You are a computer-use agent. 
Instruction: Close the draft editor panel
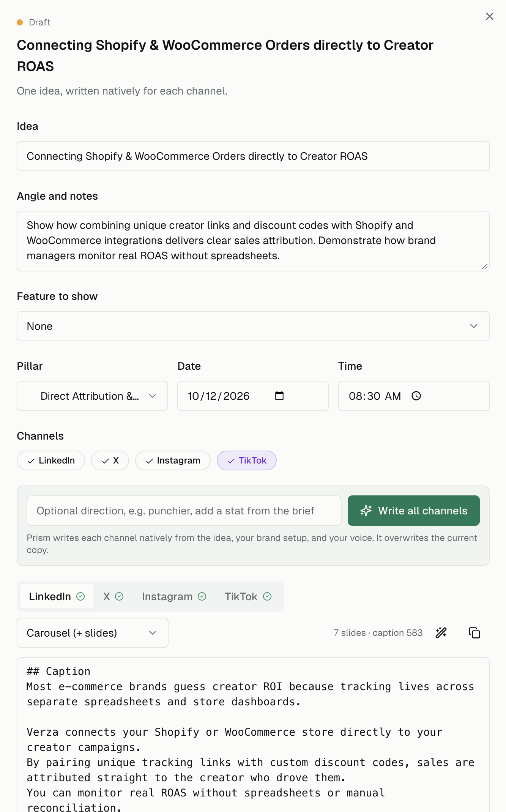pos(490,16)
